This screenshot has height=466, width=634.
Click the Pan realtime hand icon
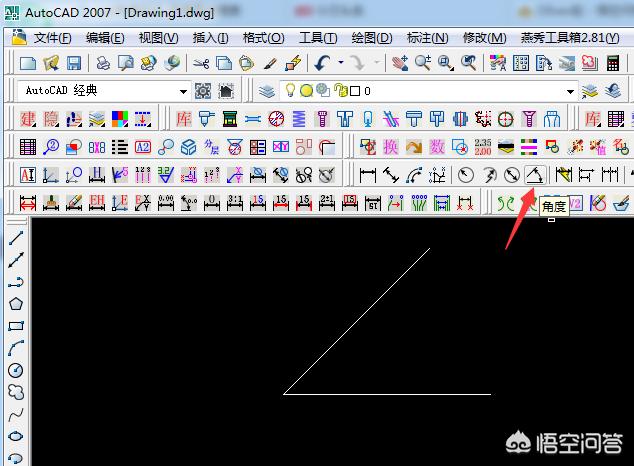pos(399,63)
